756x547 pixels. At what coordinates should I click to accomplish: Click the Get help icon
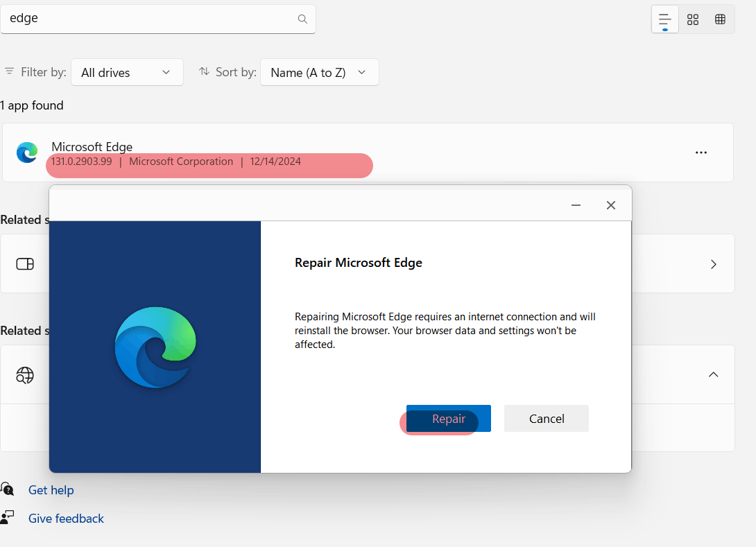click(7, 489)
